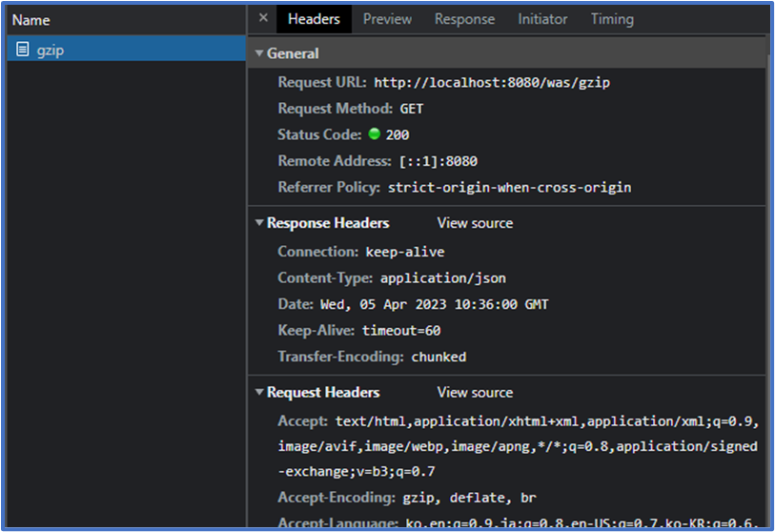
Task: Switch to the Headers tab
Action: pyautogui.click(x=314, y=19)
